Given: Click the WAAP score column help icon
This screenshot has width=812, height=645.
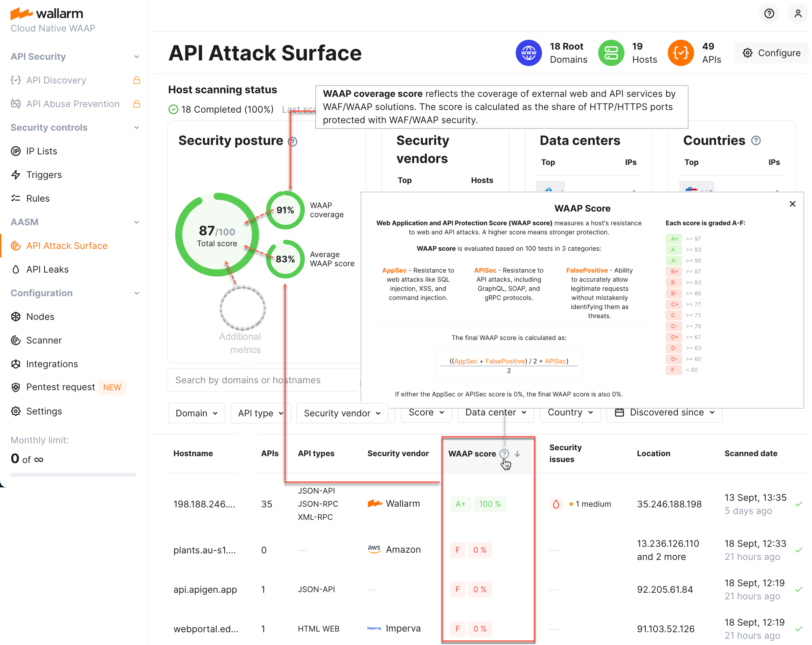Looking at the screenshot, I should point(504,454).
